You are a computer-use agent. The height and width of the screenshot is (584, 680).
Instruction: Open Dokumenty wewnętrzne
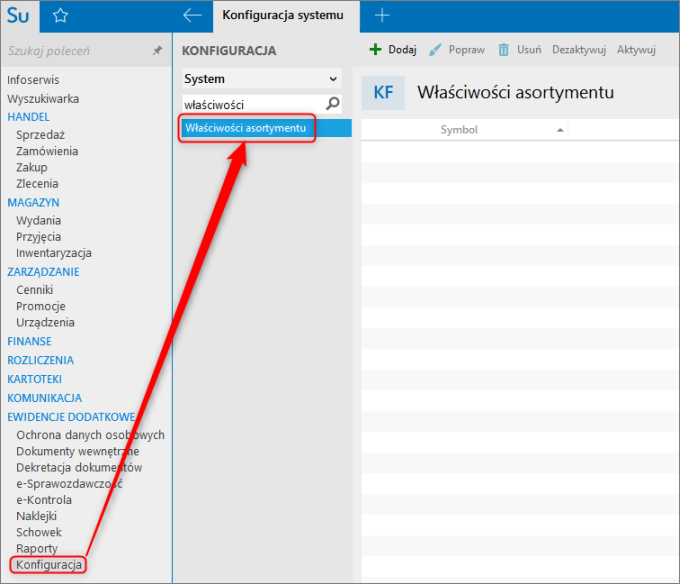click(x=78, y=451)
